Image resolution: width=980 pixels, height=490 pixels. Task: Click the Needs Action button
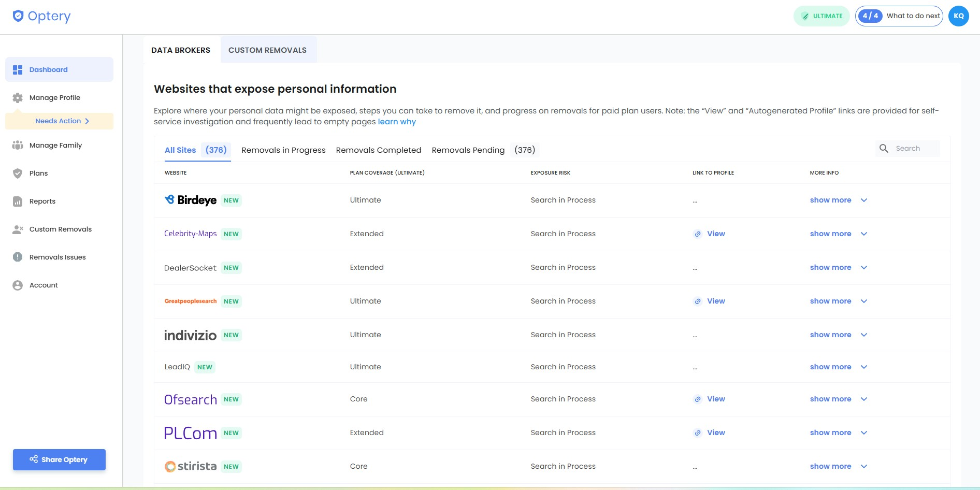point(59,121)
